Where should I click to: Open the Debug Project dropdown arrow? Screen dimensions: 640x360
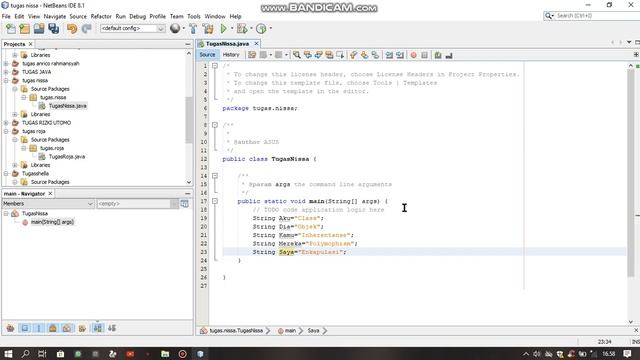tap(251, 29)
